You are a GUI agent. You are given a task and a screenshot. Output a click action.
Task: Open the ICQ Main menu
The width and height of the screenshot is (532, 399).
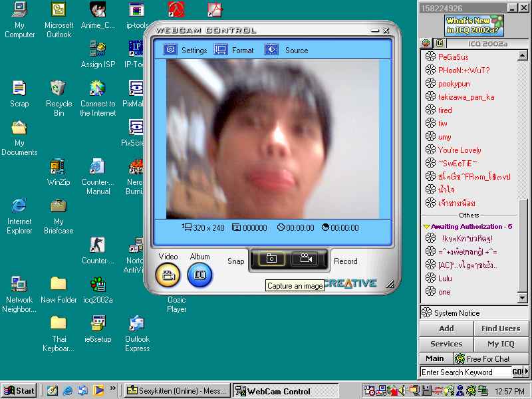point(435,358)
